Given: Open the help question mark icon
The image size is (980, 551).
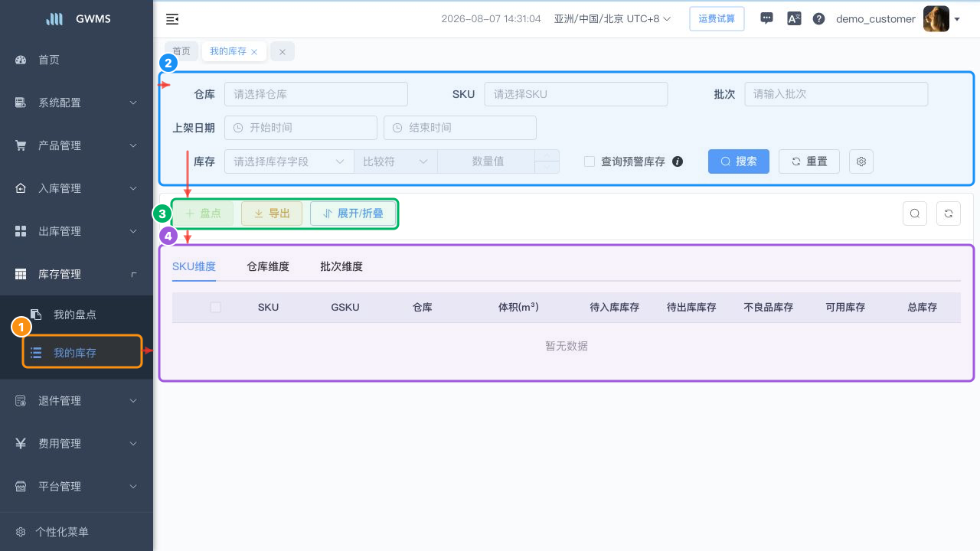Looking at the screenshot, I should 818,18.
